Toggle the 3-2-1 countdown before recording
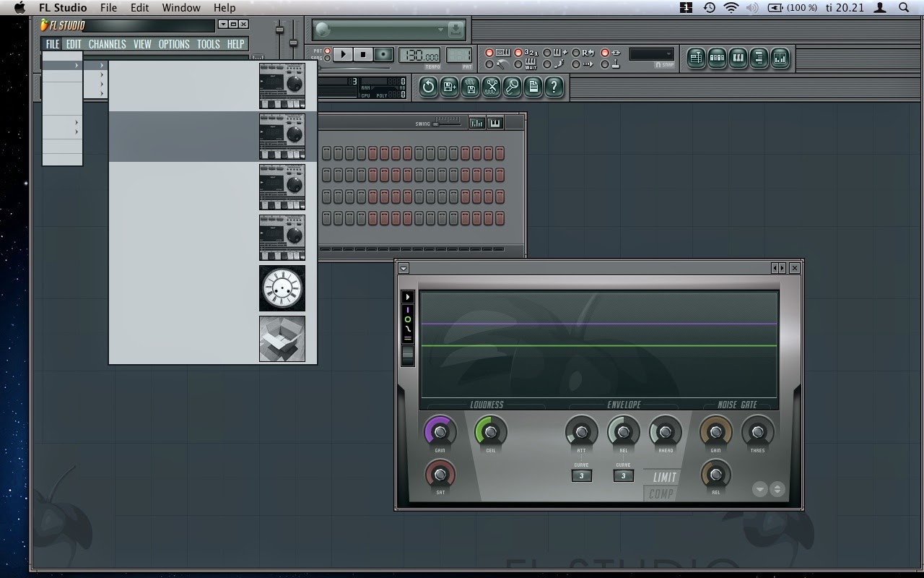This screenshot has width=924, height=578. point(526,53)
